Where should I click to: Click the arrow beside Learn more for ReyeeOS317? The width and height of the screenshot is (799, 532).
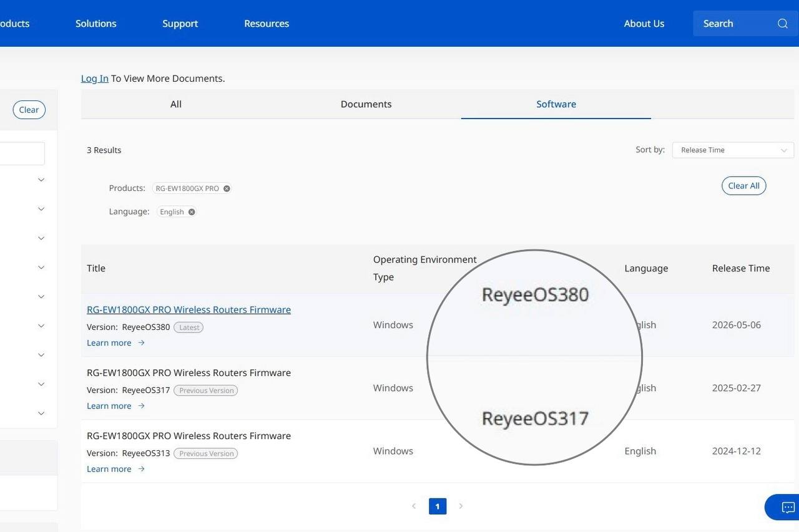pos(141,406)
